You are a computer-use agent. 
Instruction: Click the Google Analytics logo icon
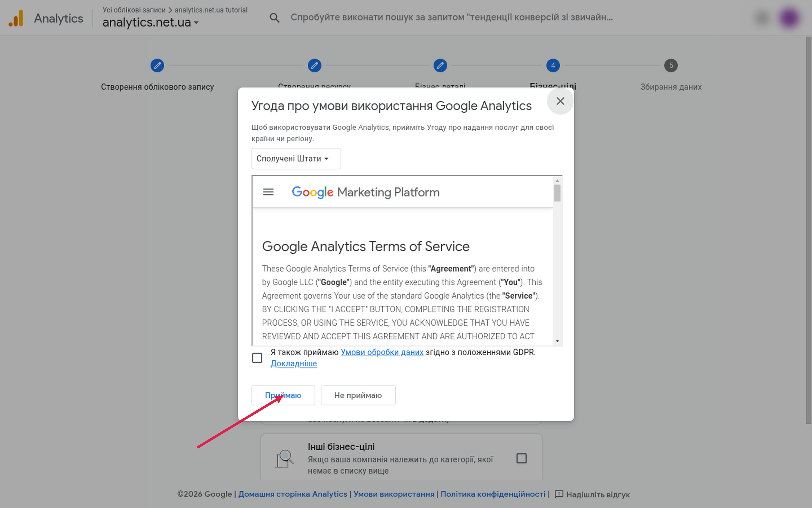coord(16,18)
